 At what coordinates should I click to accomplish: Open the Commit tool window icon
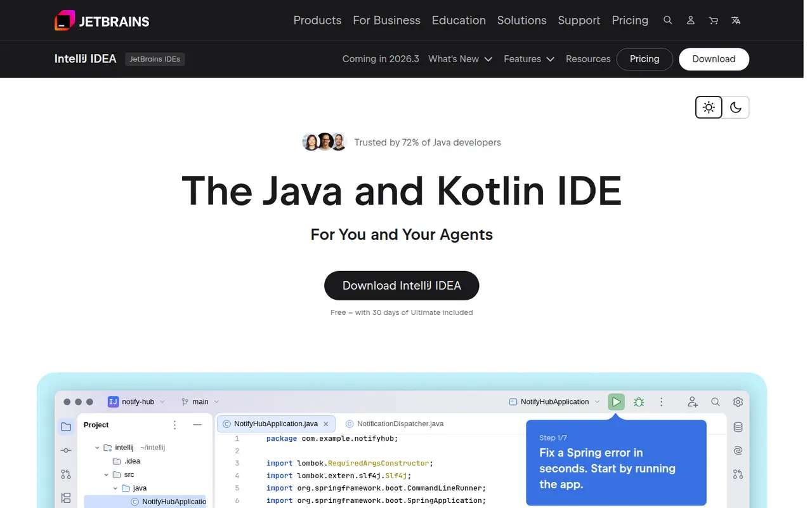66,450
